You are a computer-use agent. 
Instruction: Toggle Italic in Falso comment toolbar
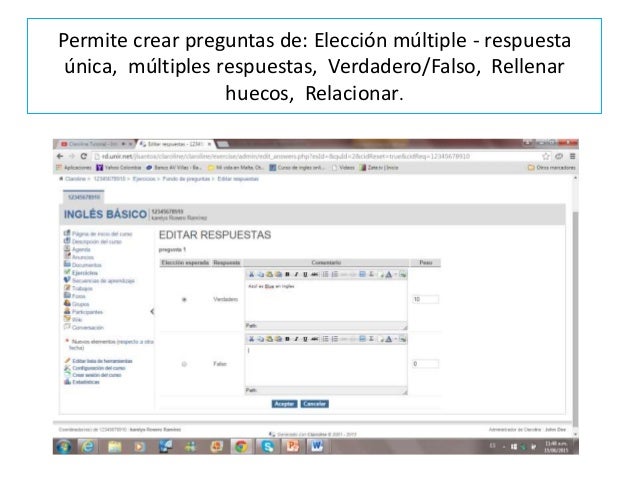[x=296, y=339]
